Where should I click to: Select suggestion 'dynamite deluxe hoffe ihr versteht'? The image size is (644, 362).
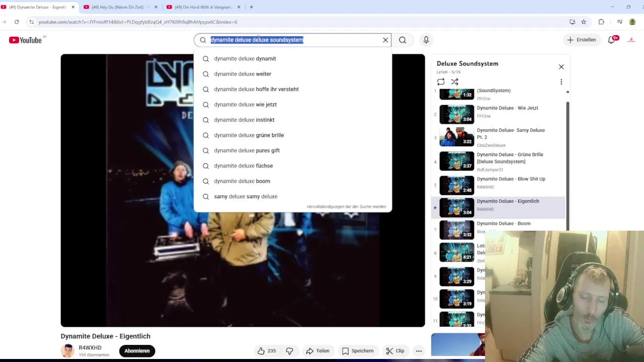click(293, 89)
